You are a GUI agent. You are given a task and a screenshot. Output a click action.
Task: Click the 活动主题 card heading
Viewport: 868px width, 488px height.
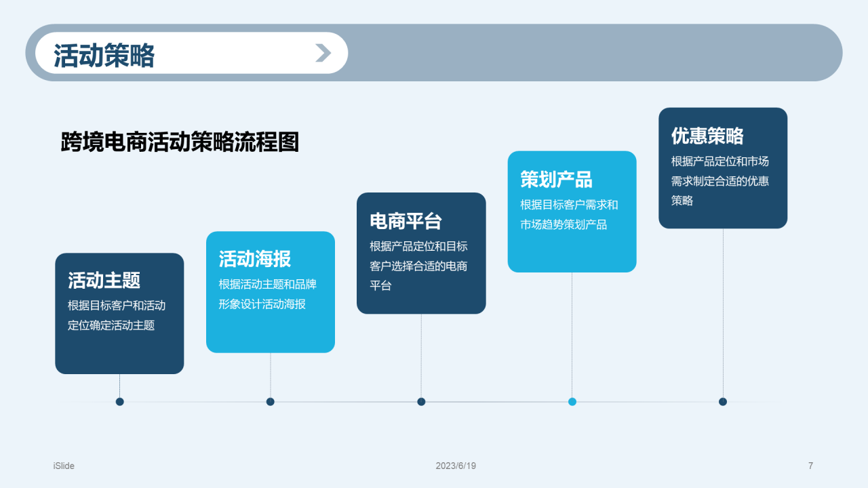click(x=104, y=280)
